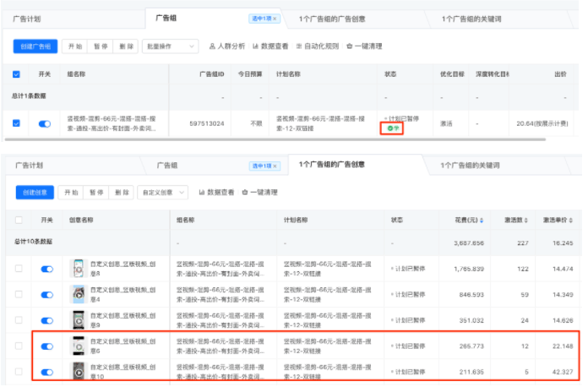Click the activation price 42.327

tap(563, 372)
